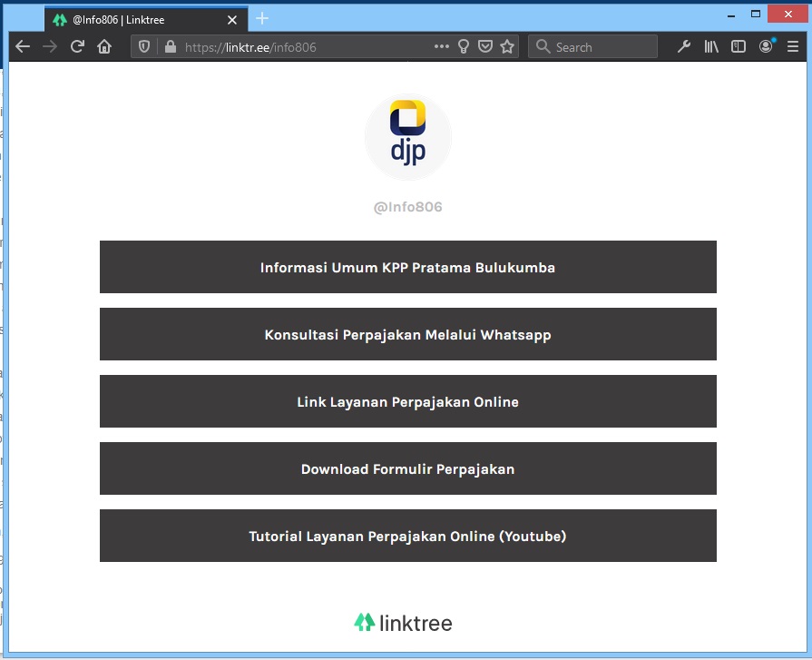Open a new browser tab
Viewport: 812px width, 660px height.
(x=262, y=19)
